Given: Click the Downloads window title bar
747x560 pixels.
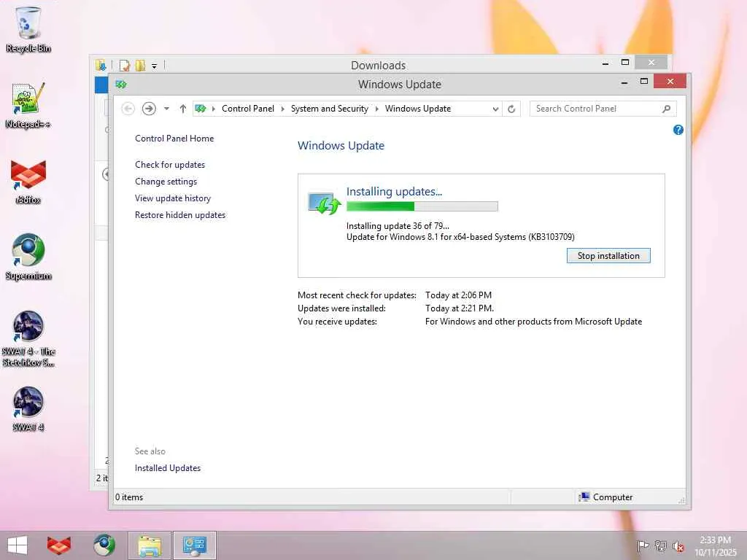Looking at the screenshot, I should pos(379,65).
